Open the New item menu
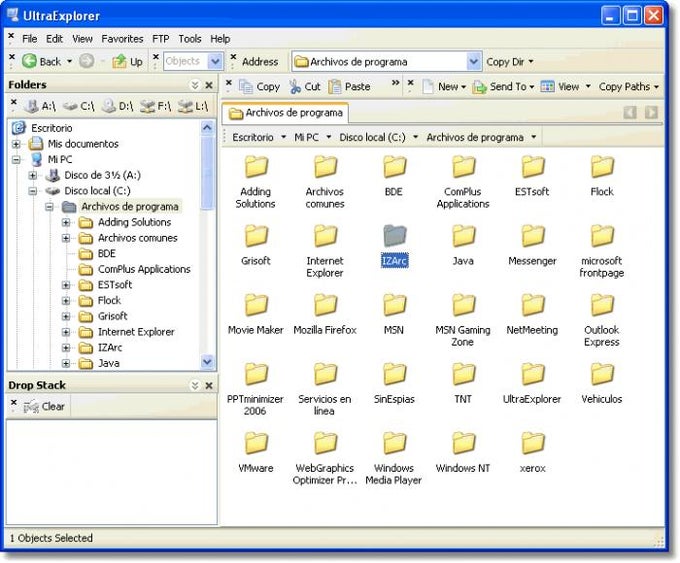This screenshot has height=563, width=680. coord(444,87)
